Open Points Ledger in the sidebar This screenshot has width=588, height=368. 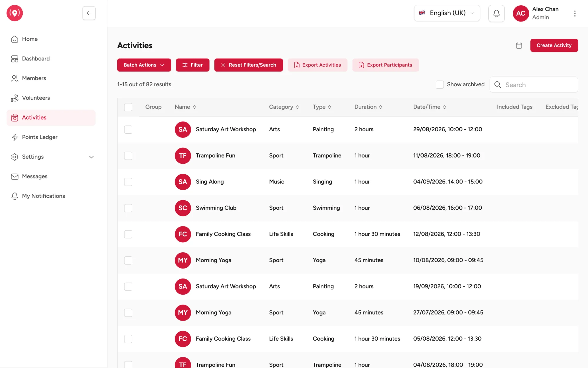click(x=51, y=137)
